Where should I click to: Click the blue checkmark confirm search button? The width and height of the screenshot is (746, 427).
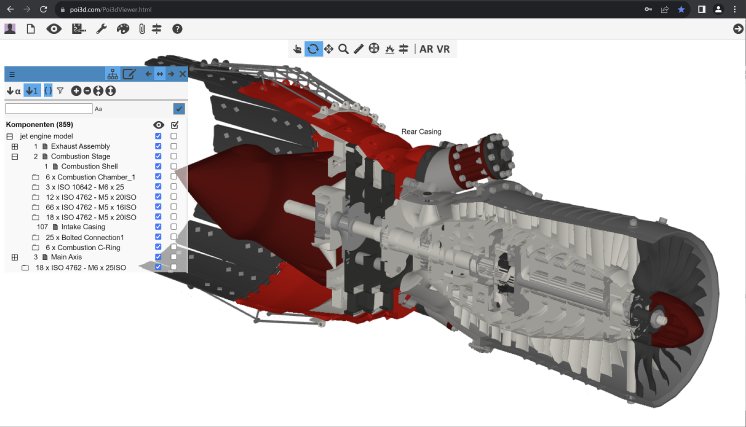(179, 109)
